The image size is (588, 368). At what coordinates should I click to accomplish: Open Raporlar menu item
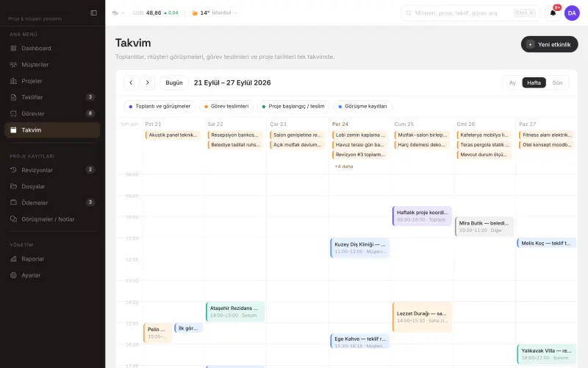[x=52, y=259]
